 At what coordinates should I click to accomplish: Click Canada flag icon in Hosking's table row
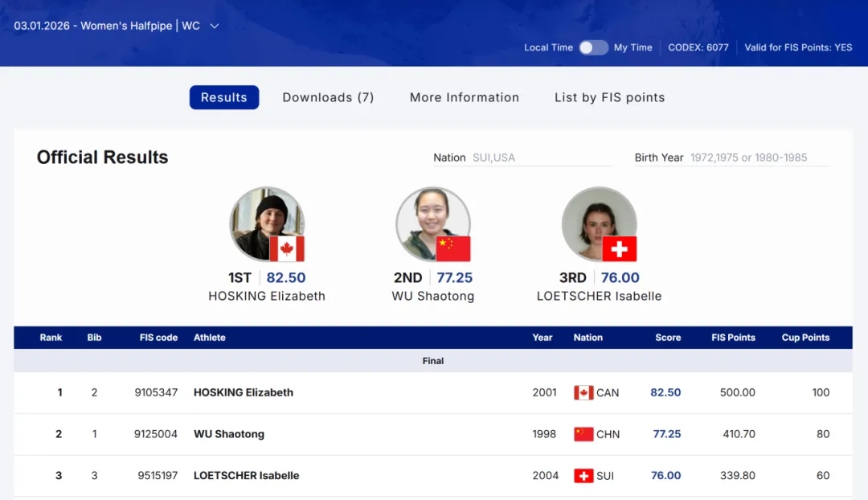tap(583, 393)
